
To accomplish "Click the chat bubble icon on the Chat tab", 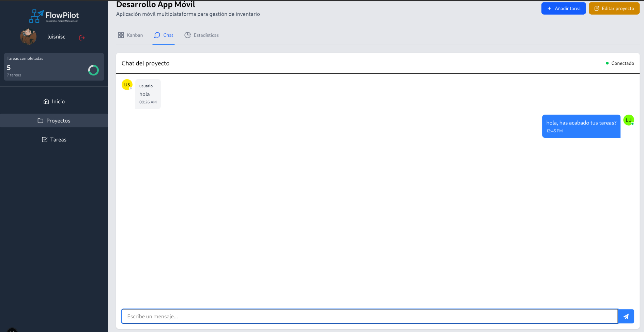I will [157, 35].
